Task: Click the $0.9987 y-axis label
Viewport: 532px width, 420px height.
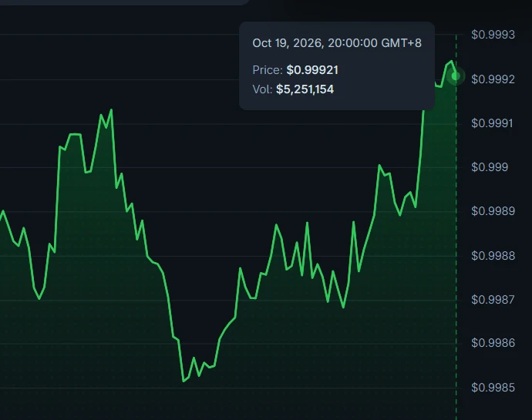Action: [x=493, y=300]
